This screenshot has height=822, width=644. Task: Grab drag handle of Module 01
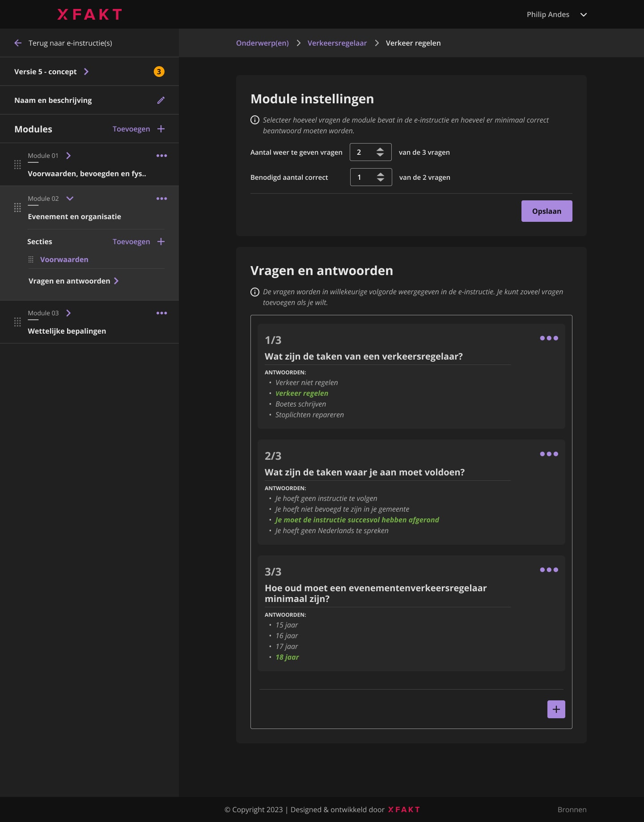point(17,165)
